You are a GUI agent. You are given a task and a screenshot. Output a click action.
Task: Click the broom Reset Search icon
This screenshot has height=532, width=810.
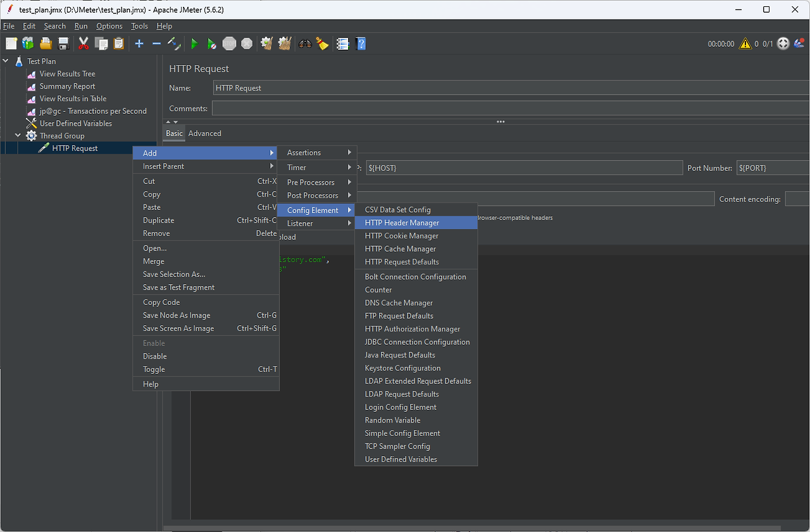click(323, 44)
